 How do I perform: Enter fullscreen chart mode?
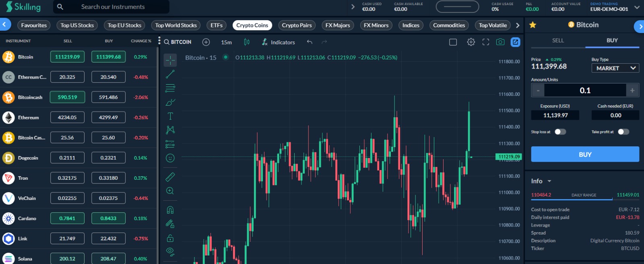pos(486,42)
